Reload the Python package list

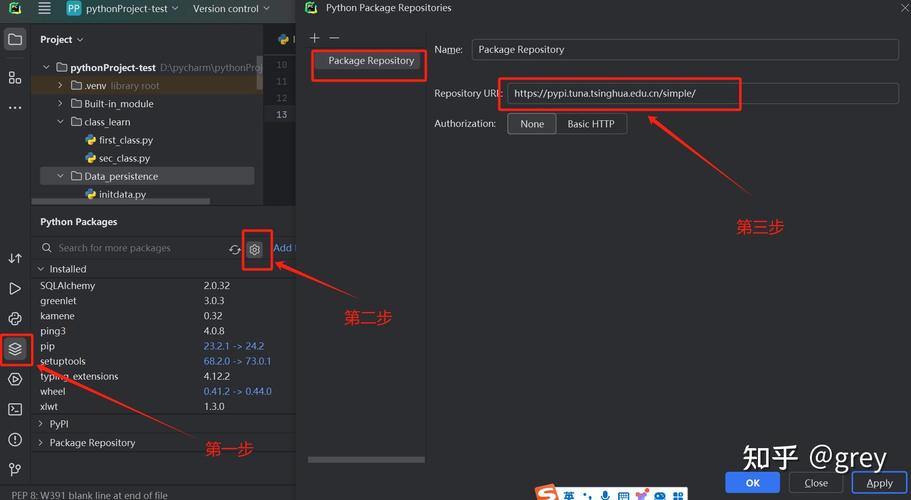[x=235, y=249]
